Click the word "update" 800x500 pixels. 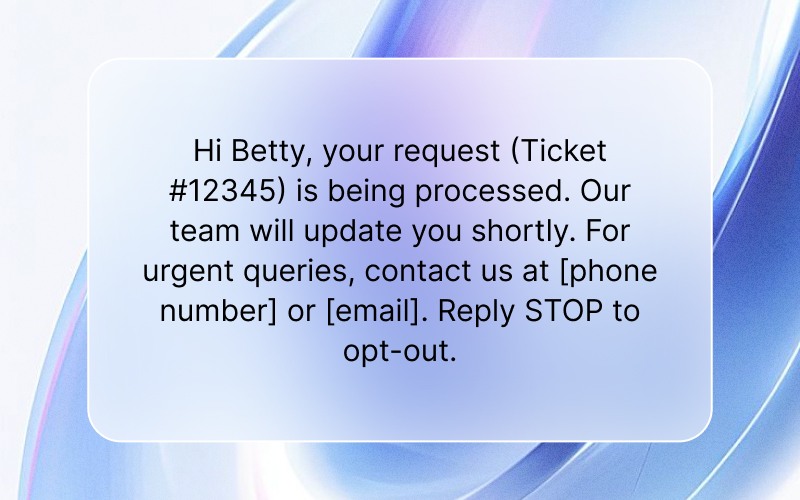pyautogui.click(x=357, y=230)
